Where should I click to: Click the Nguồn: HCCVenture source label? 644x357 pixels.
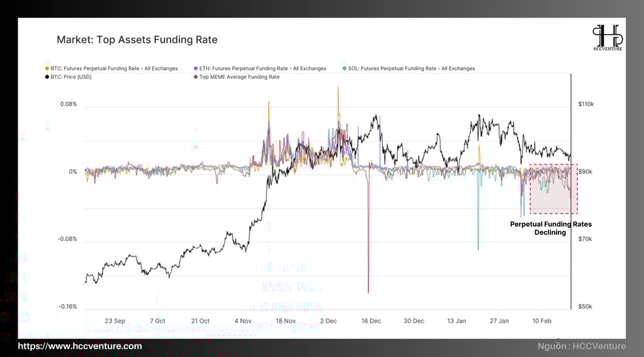click(x=582, y=346)
